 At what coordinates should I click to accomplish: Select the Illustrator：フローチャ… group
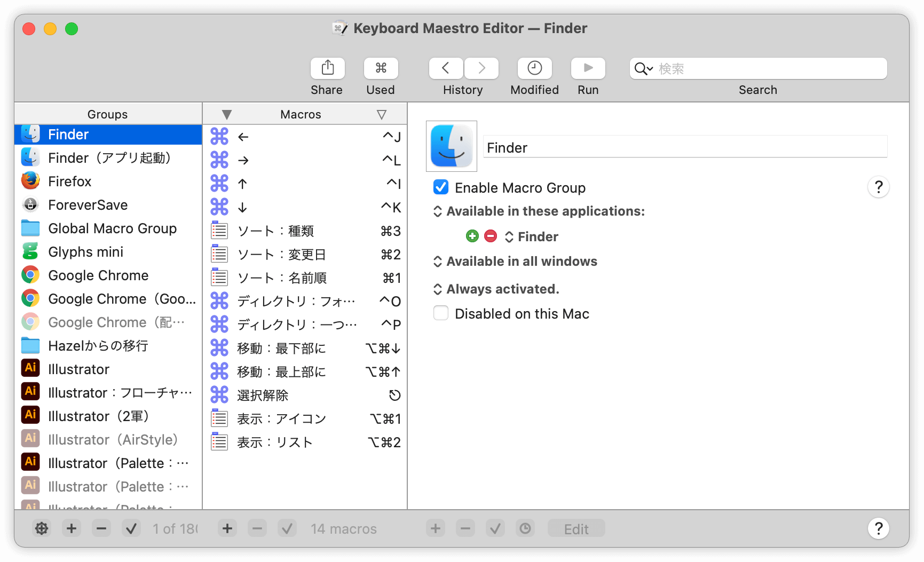(108, 393)
